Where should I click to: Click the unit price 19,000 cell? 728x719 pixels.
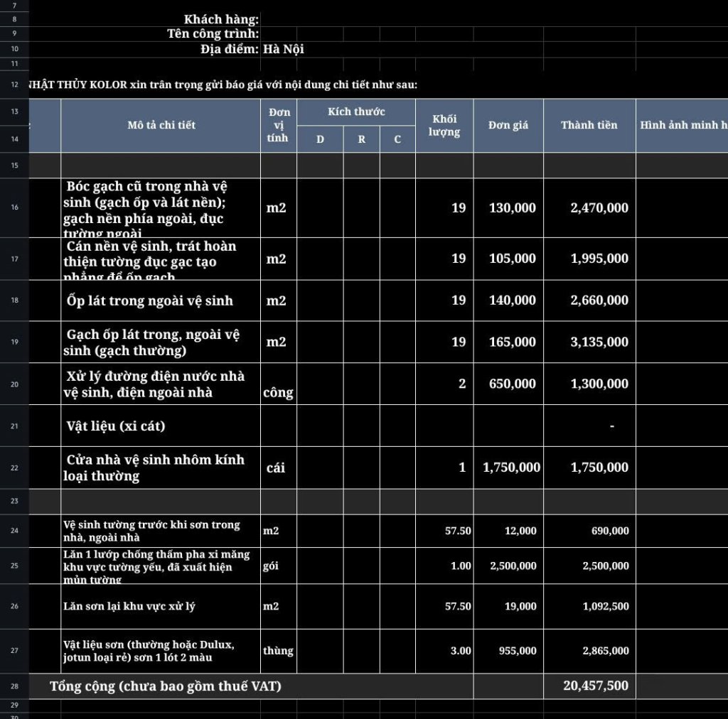coord(508,606)
